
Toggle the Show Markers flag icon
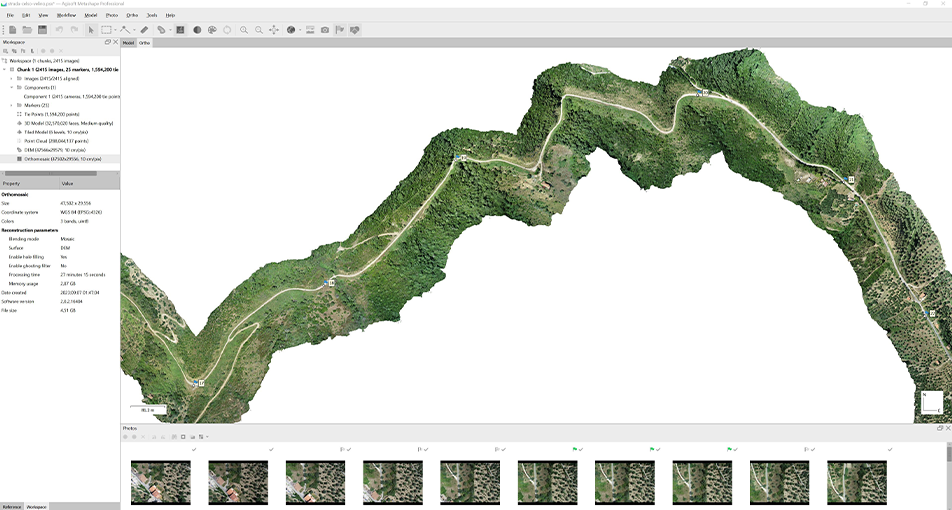tap(340, 30)
